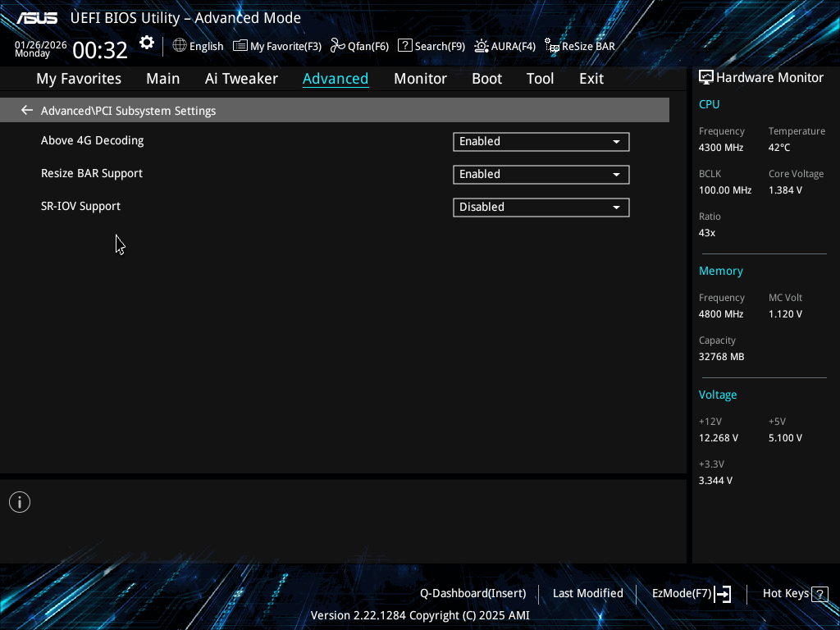840x630 pixels.
Task: Click the Hot Keys question mark icon
Action: click(x=819, y=594)
